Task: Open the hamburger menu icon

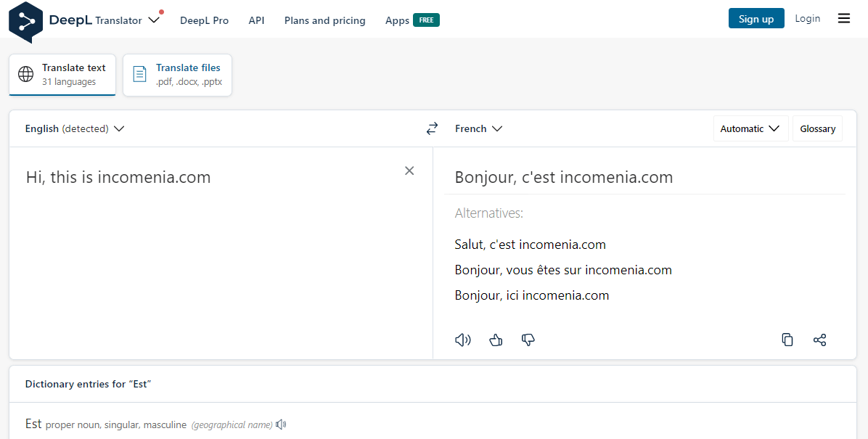Action: tap(843, 18)
